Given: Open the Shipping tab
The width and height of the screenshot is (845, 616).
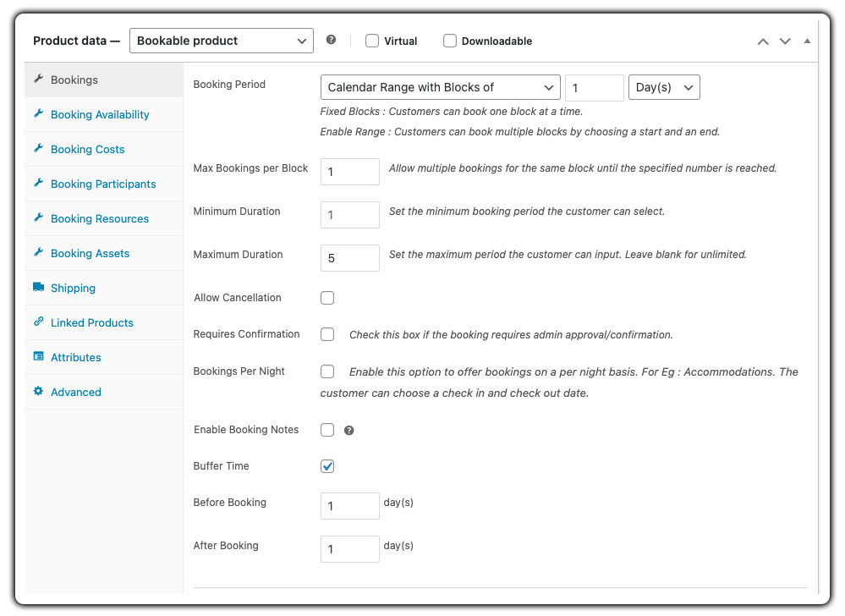Looking at the screenshot, I should [104, 288].
